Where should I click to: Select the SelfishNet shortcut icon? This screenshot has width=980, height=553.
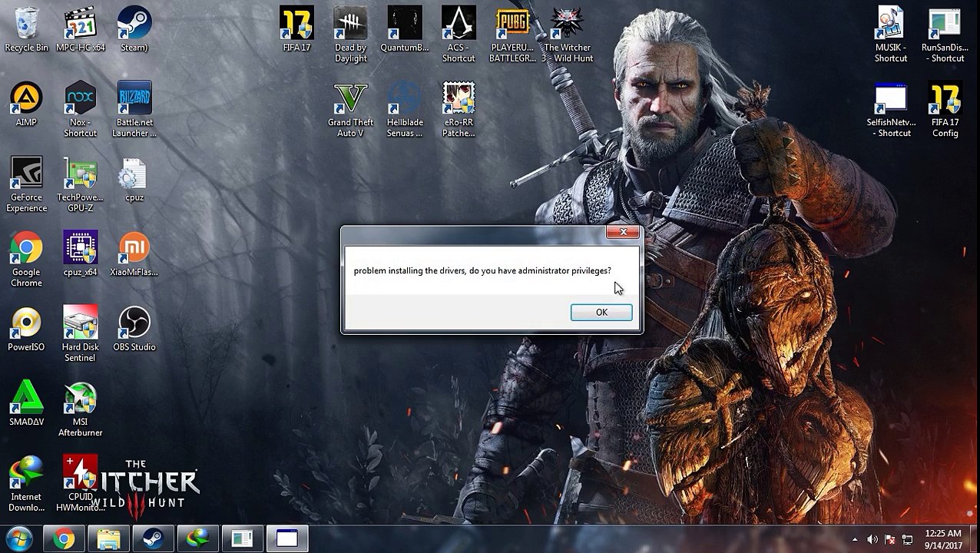891,110
